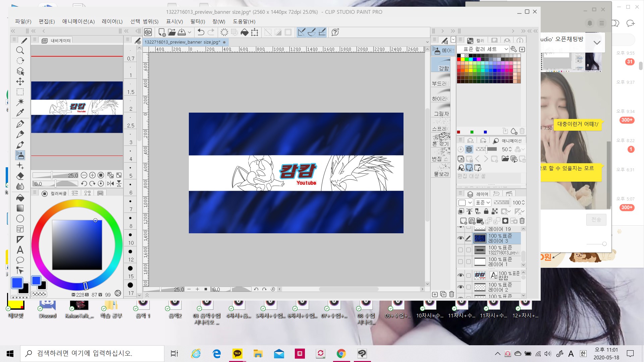This screenshot has height=362, width=644.
Task: Select the Eraser tool
Action: click(20, 176)
